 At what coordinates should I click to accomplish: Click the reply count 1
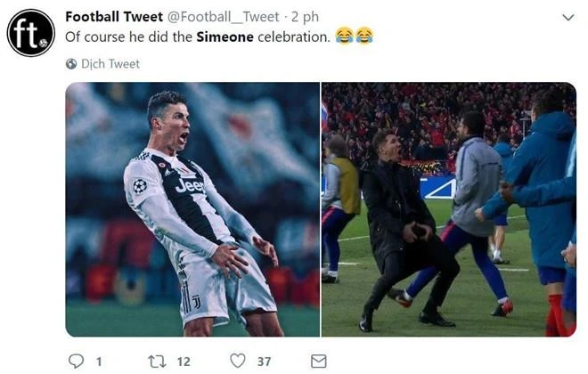click(99, 360)
